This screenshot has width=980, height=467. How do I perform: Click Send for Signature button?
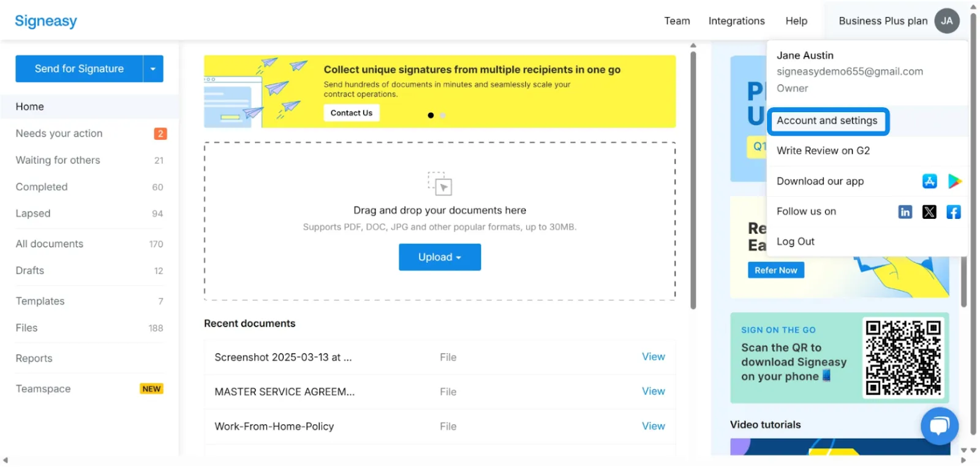pos(79,69)
